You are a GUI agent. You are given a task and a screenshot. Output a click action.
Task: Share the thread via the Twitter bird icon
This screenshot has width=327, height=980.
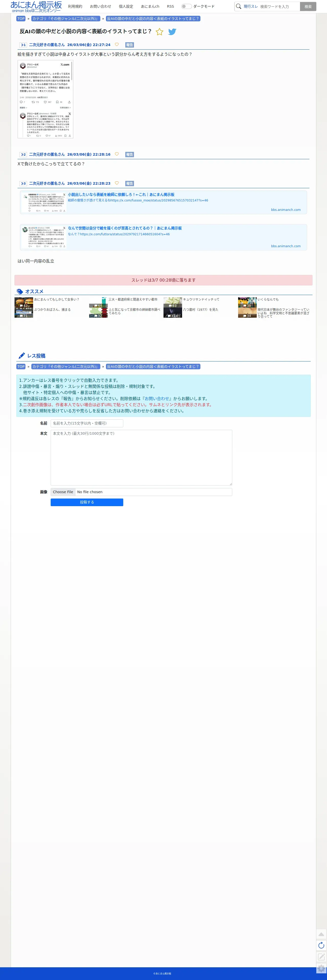(172, 32)
